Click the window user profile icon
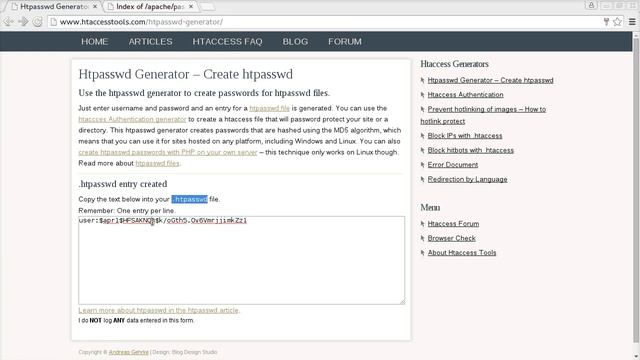 pos(591,5)
